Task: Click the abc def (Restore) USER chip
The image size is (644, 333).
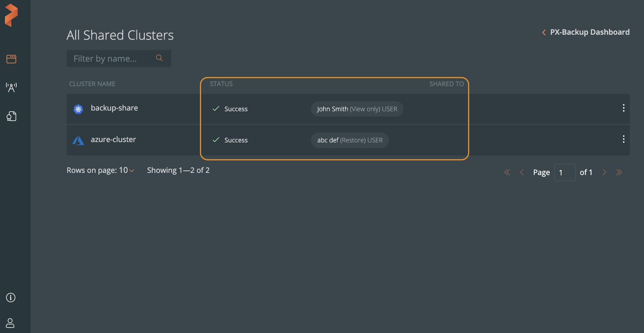Action: click(350, 140)
